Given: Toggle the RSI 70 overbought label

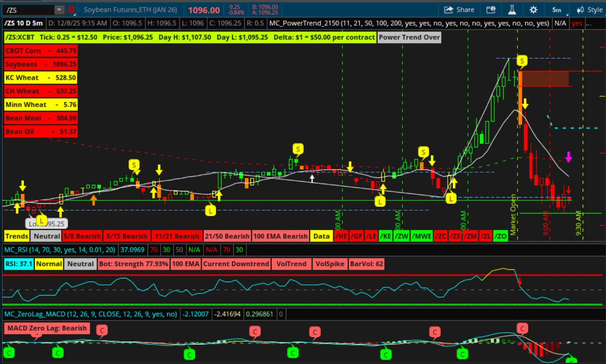Looking at the screenshot, I should tap(154, 250).
